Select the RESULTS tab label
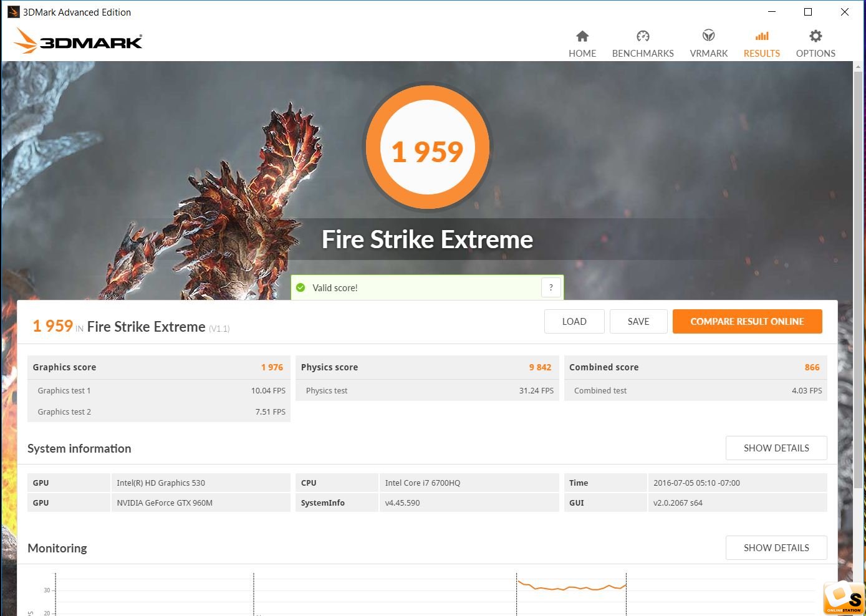Viewport: 866px width, 616px height. tap(762, 54)
